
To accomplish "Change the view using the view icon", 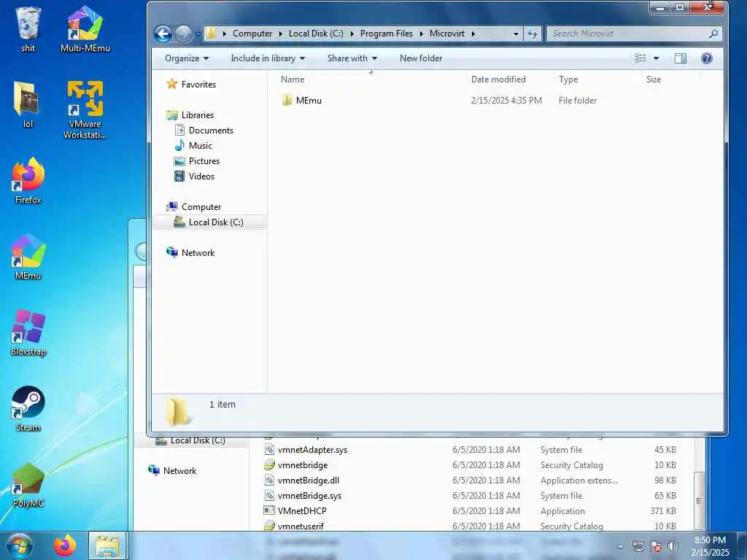I will coord(640,58).
